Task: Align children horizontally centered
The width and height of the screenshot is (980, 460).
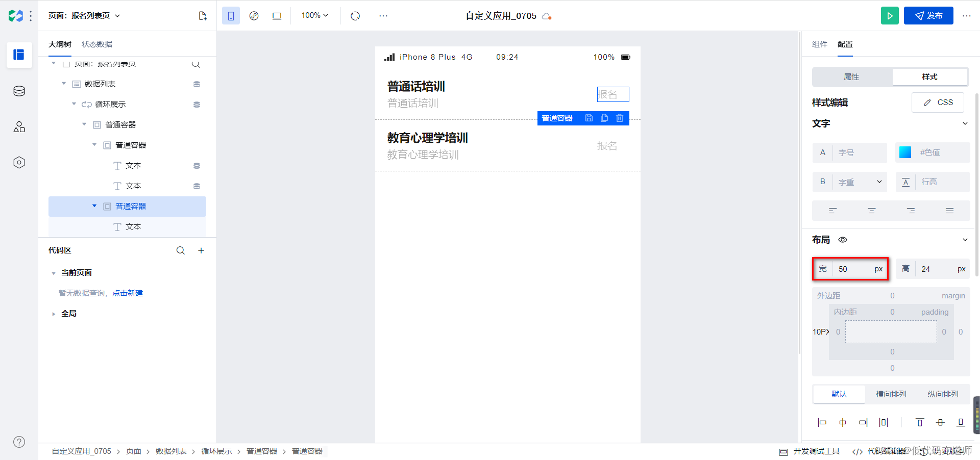Action: point(843,422)
